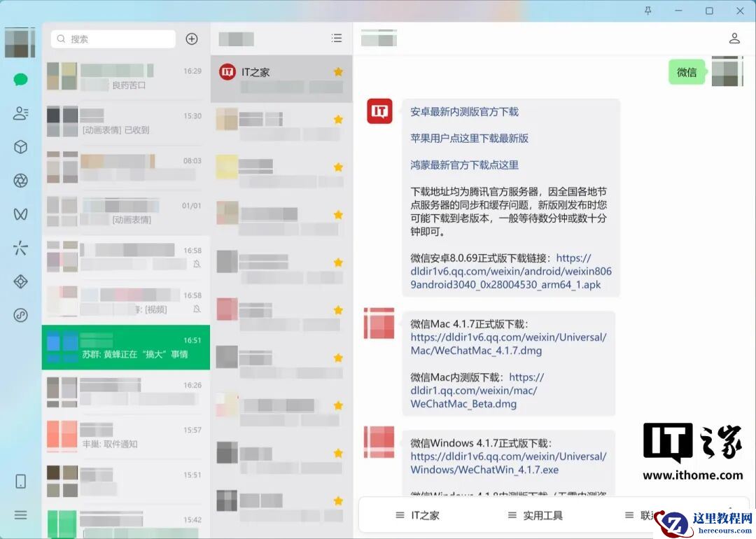756x539 pixels.
Task: Click the green 微信 sent message bubble
Action: 687,72
